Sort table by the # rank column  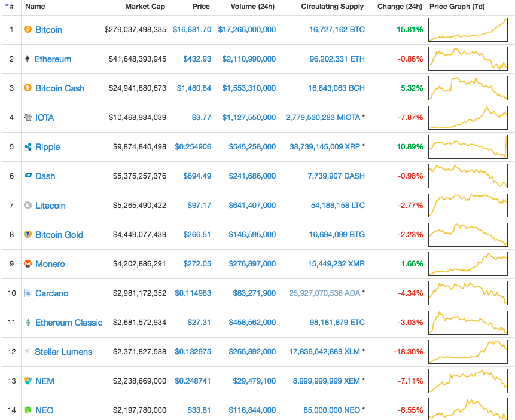tap(11, 7)
